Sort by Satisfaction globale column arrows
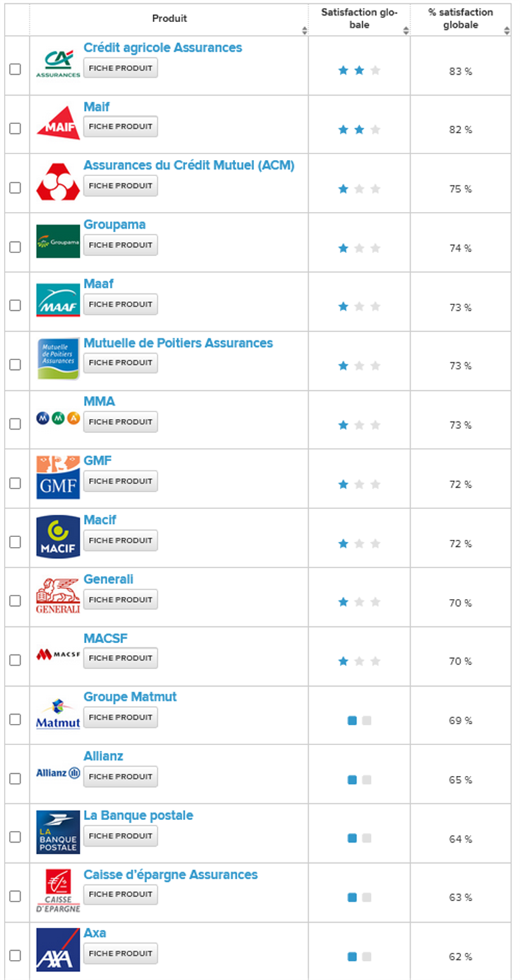The image size is (520, 980). pyautogui.click(x=406, y=31)
